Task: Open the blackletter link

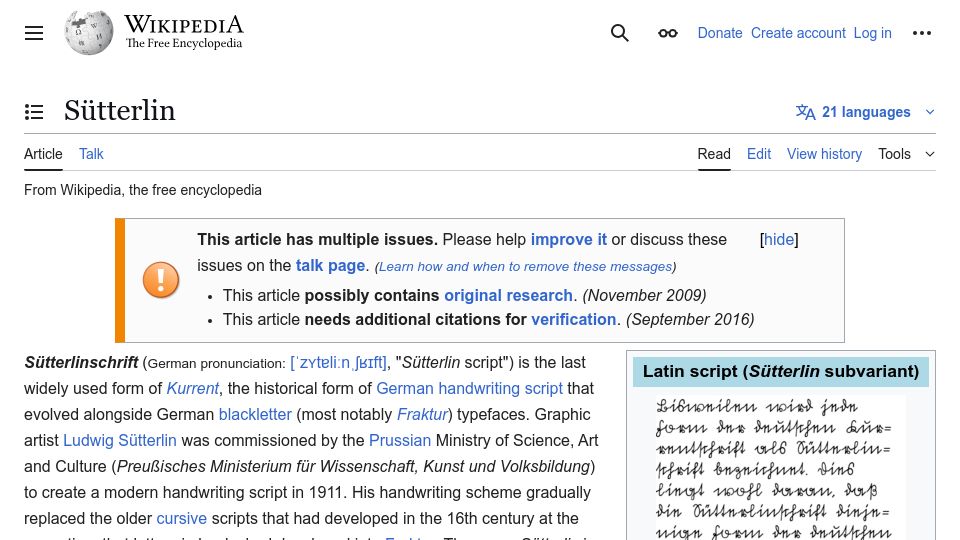Action: 255,414
